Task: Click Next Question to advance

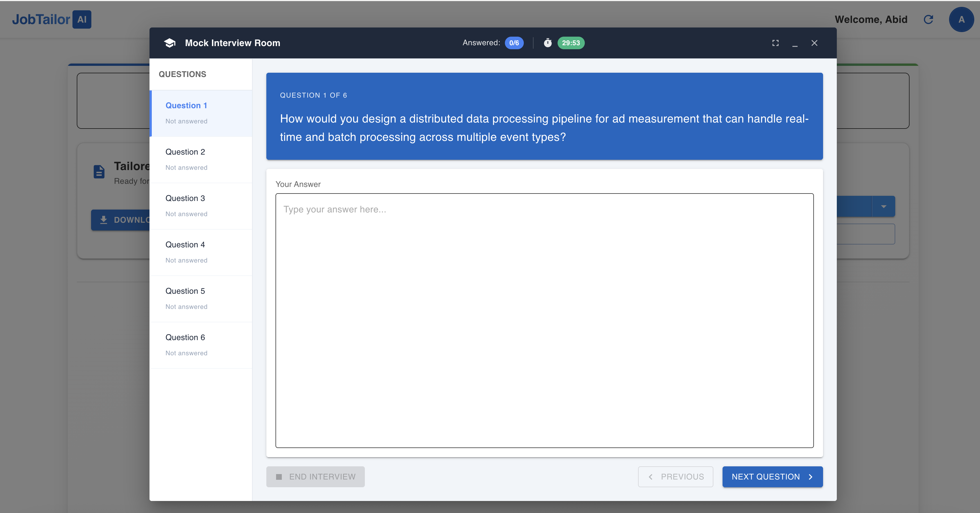Action: coord(765,476)
